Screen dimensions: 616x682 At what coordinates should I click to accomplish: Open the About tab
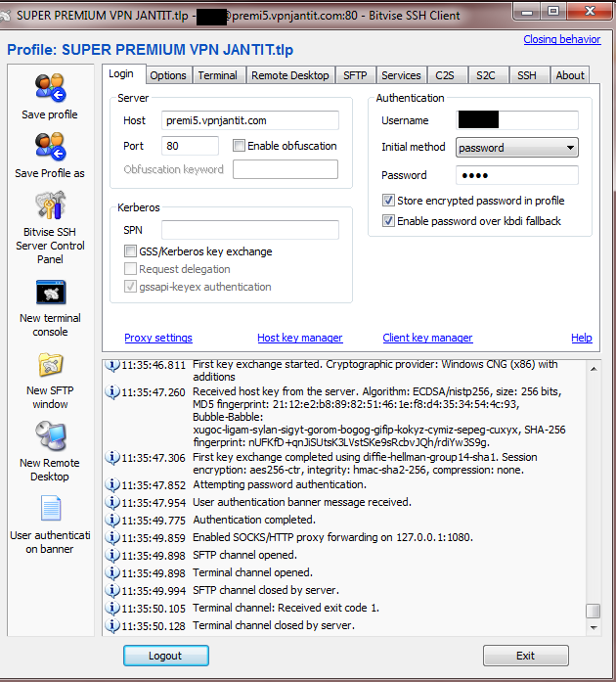[570, 75]
